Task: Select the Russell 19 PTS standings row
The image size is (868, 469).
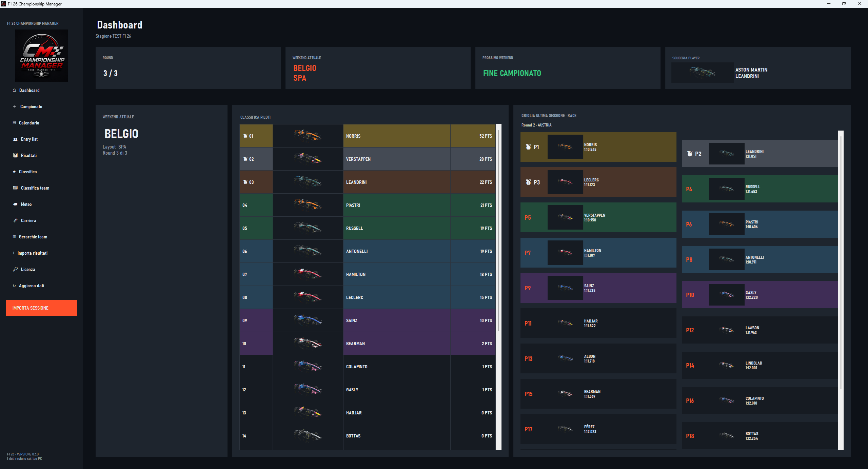Action: (368, 228)
